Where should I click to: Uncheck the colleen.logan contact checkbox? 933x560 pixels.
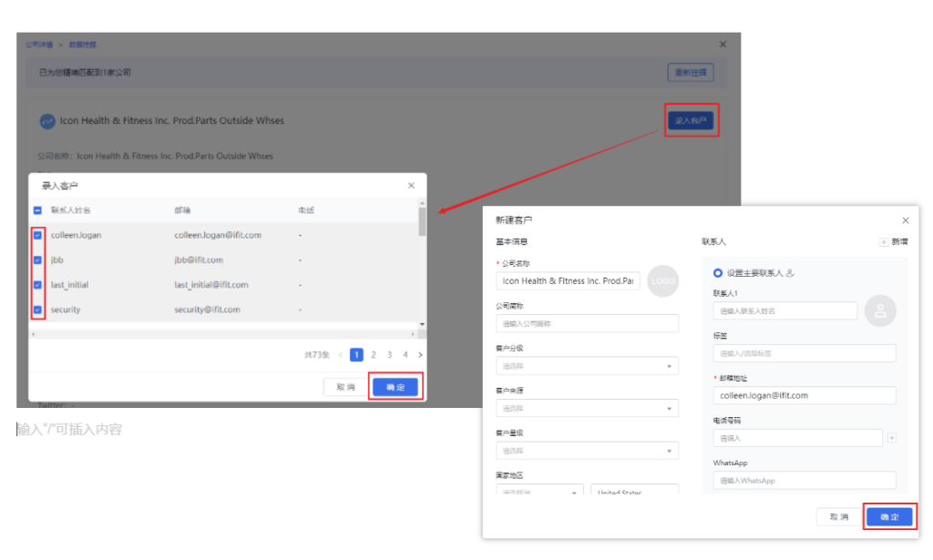coord(37,235)
